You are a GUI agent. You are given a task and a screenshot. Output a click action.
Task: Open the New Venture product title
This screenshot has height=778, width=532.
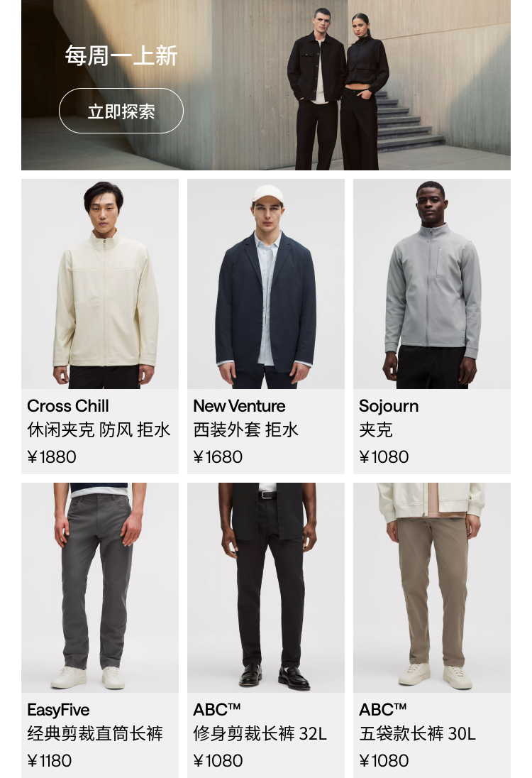coord(240,406)
